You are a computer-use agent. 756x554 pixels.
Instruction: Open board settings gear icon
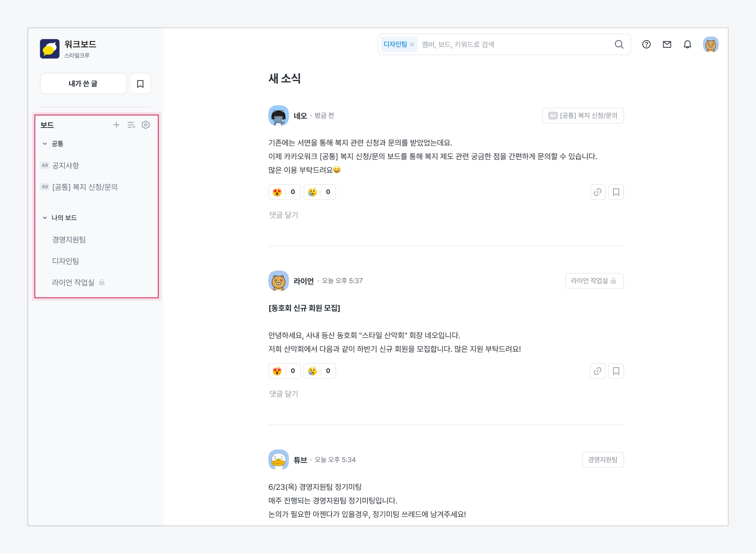(146, 125)
